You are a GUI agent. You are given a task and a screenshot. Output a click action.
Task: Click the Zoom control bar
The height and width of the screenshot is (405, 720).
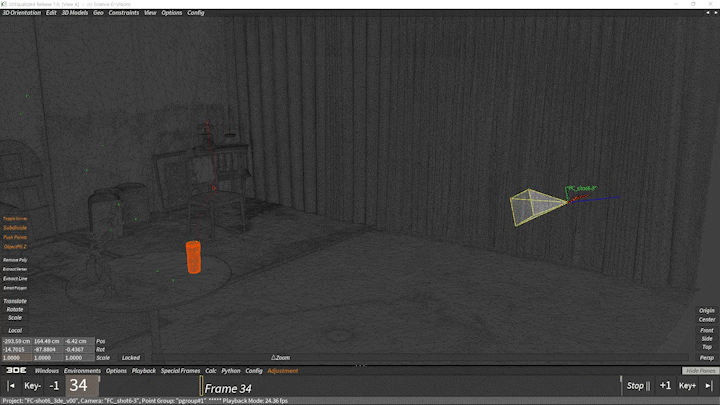(420, 358)
